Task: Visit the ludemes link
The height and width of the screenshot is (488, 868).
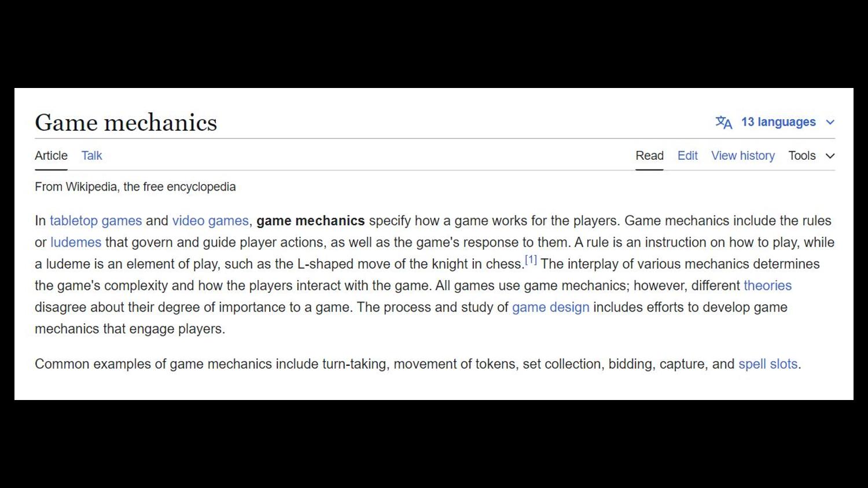Action: (76, 242)
